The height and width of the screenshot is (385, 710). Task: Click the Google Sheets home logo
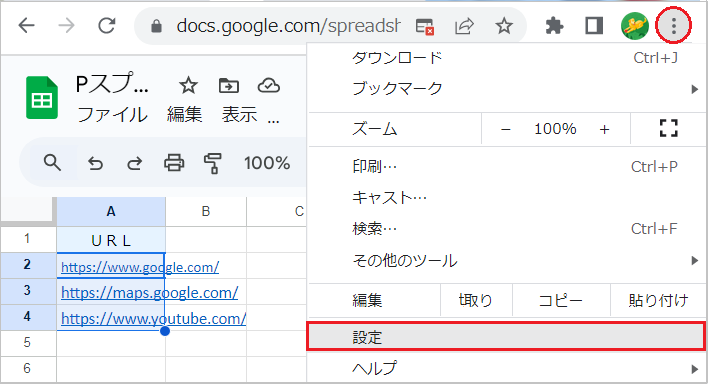pyautogui.click(x=42, y=98)
